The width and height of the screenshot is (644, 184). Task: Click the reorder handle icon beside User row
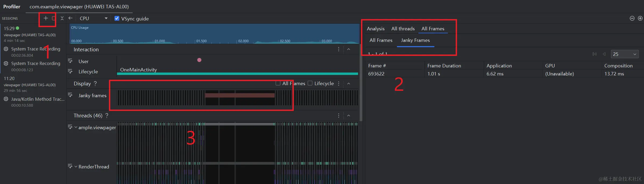pos(70,61)
